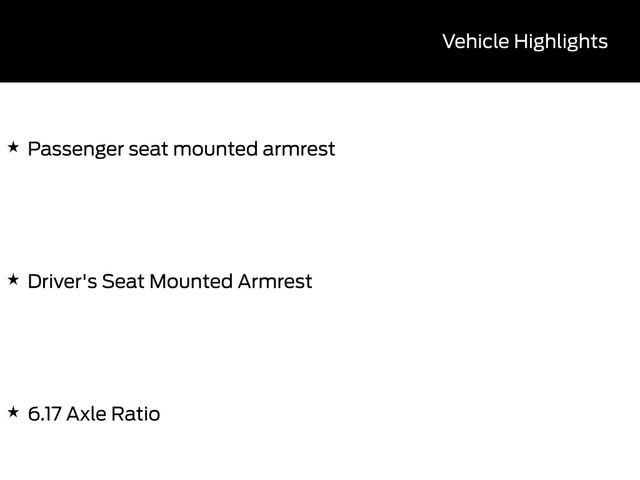Click the star bullet next to Driver's Seat Mounted Armrest
Viewport: 640px width, 480px height.
[13, 280]
